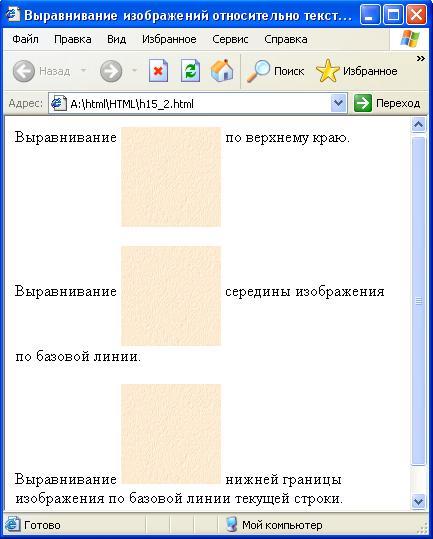This screenshot has height=539, width=433.
Task: Click the scrollbar down arrow
Action: coord(418,501)
